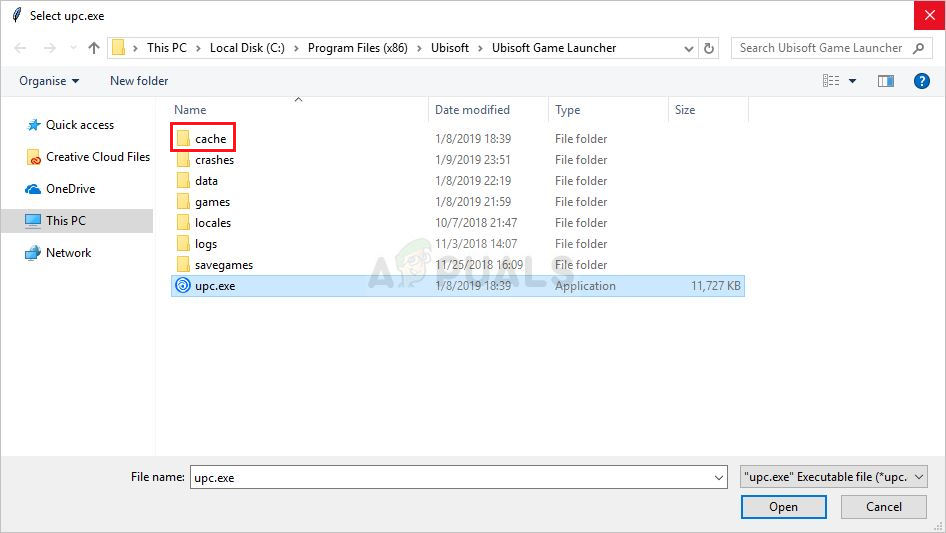Click the savegames folder icon
This screenshot has width=946, height=533.
coord(183,264)
